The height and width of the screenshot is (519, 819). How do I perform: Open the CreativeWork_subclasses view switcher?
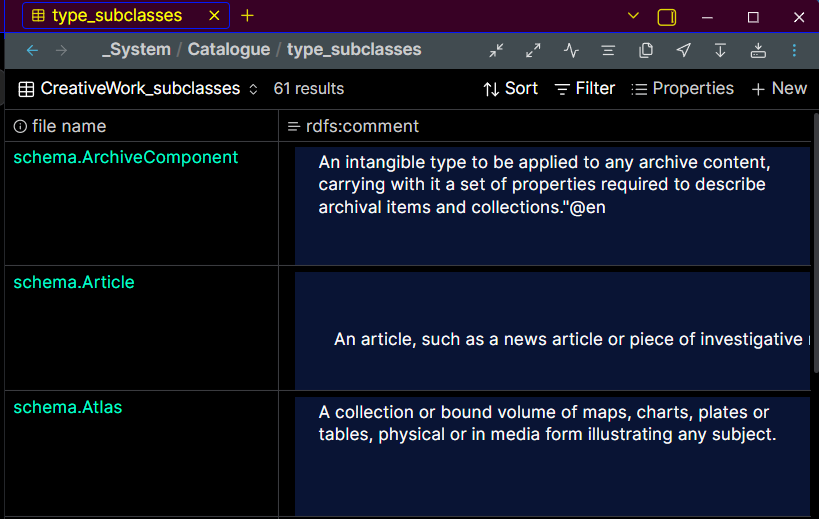click(x=139, y=89)
